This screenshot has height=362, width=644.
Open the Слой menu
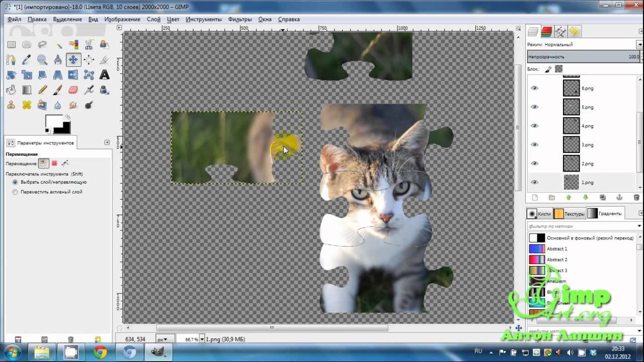(153, 19)
